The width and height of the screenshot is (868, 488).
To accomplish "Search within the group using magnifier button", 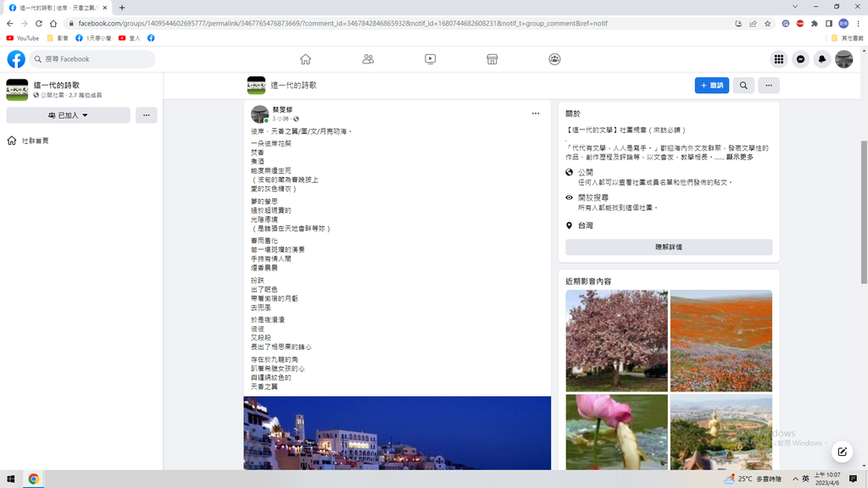I will (x=743, y=86).
